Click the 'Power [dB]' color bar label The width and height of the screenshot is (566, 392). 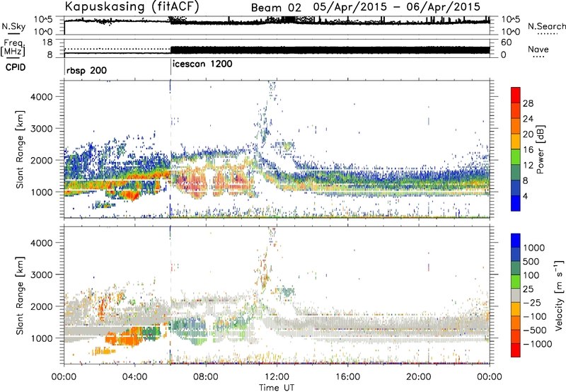540,149
